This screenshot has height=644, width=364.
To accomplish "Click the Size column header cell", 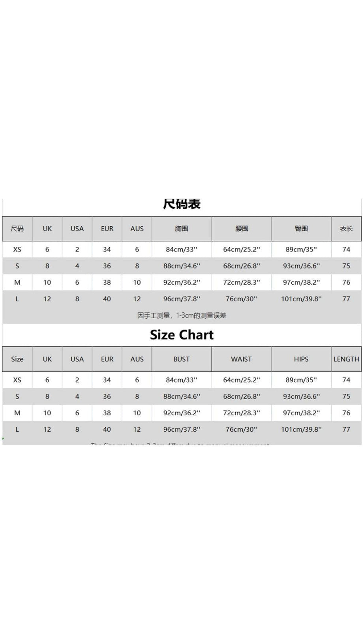I will point(17,359).
